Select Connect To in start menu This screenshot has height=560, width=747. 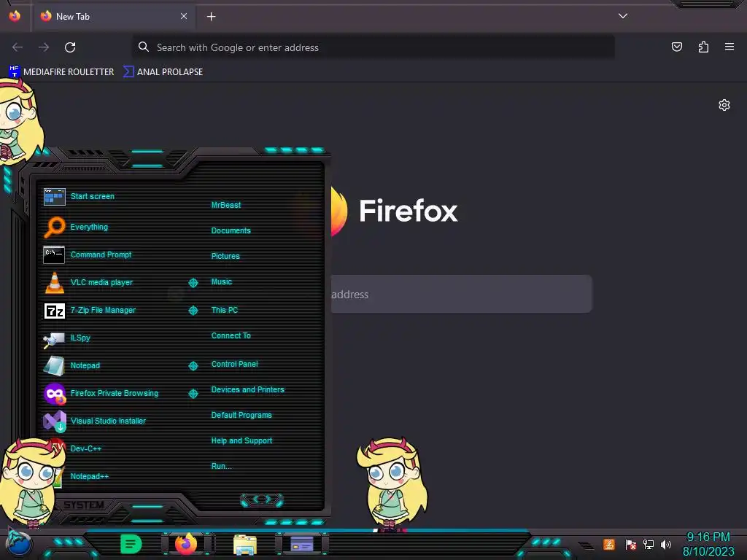231,335
